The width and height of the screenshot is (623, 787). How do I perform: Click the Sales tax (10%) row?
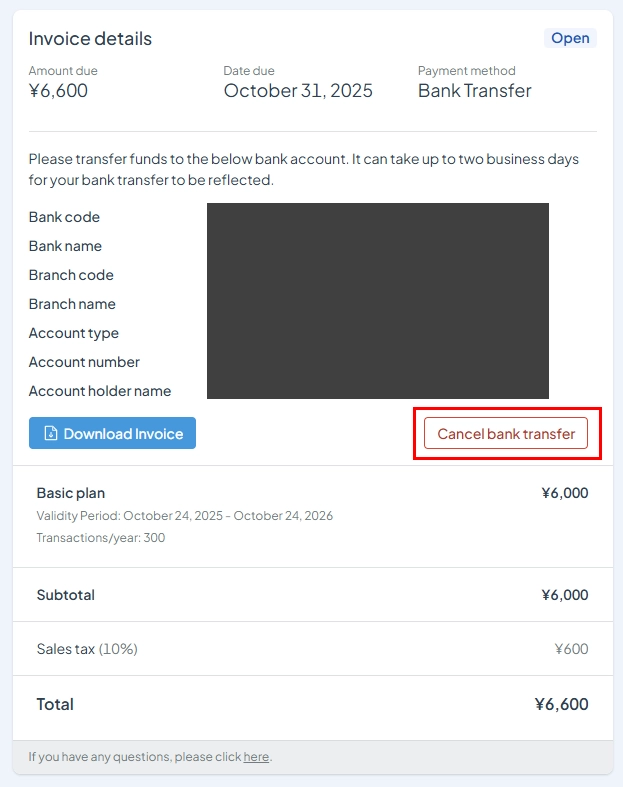(313, 648)
